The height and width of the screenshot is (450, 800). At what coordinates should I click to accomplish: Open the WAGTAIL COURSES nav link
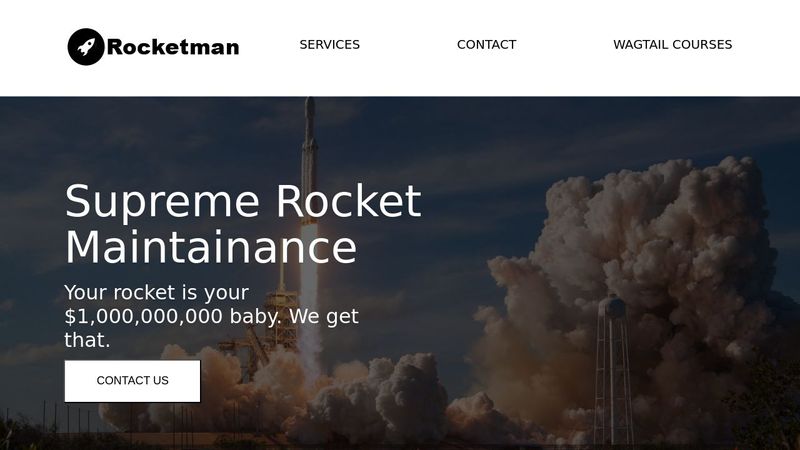[672, 45]
